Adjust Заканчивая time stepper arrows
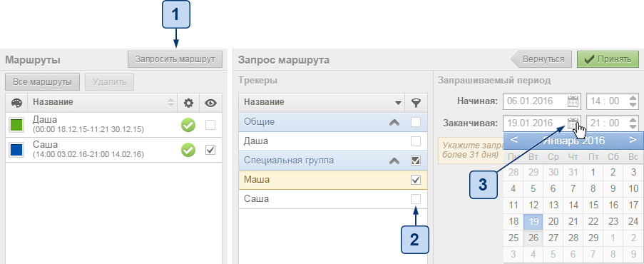The width and height of the screenshot is (644, 264). [x=633, y=123]
